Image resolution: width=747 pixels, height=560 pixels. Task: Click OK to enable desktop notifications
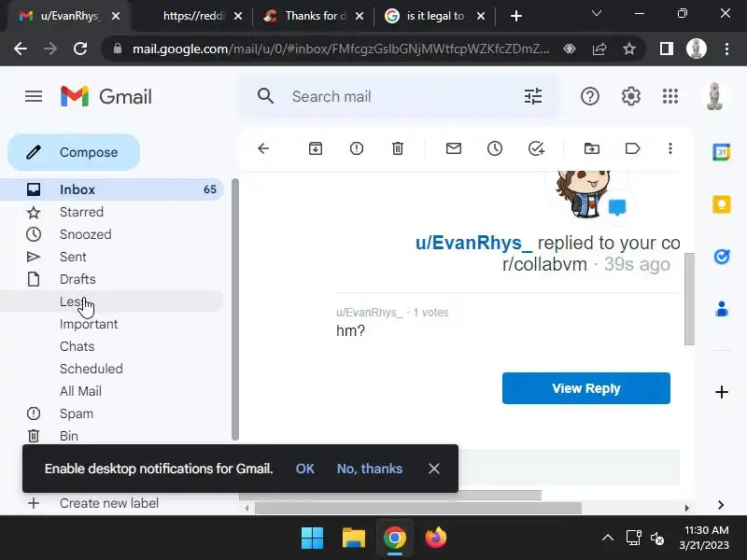[305, 469]
